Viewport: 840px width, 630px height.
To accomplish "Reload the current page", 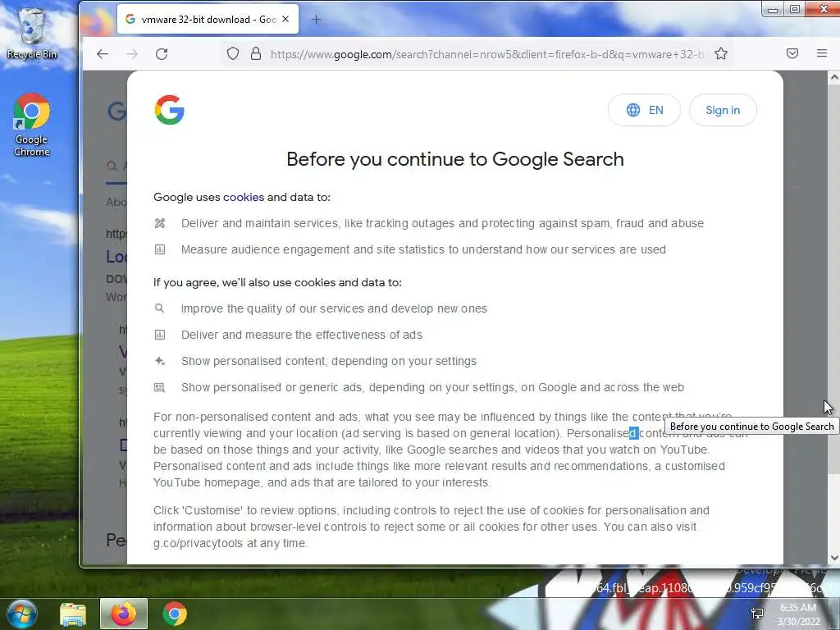I will pos(162,53).
